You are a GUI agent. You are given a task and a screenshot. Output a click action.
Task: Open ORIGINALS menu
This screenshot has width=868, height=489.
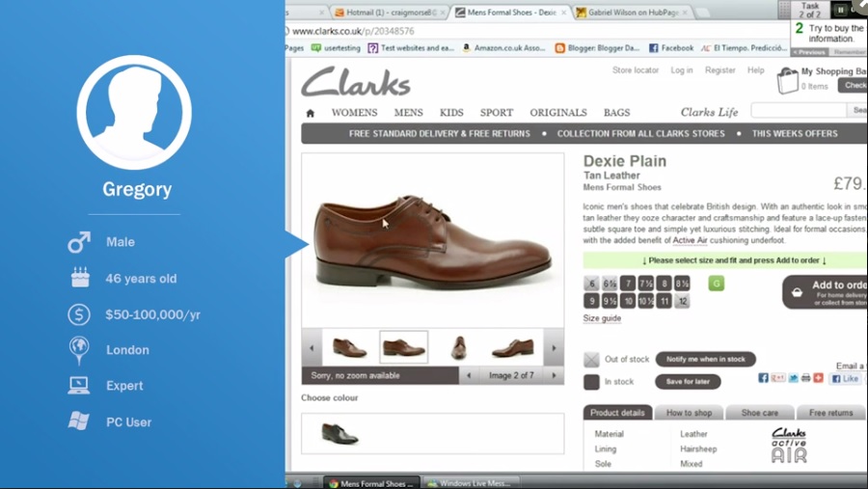pos(558,113)
